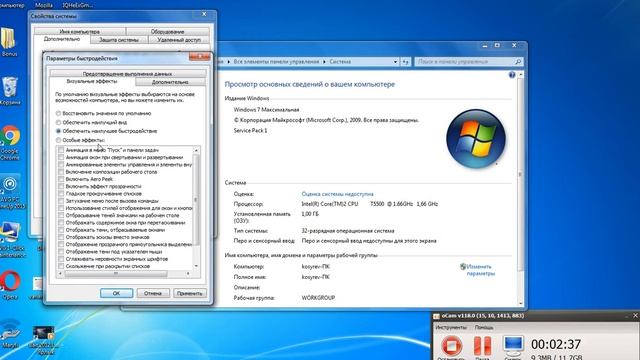Check Отбрасывание теней значками на рабочем столе
This screenshot has height=360, width=640.
pos(61,215)
